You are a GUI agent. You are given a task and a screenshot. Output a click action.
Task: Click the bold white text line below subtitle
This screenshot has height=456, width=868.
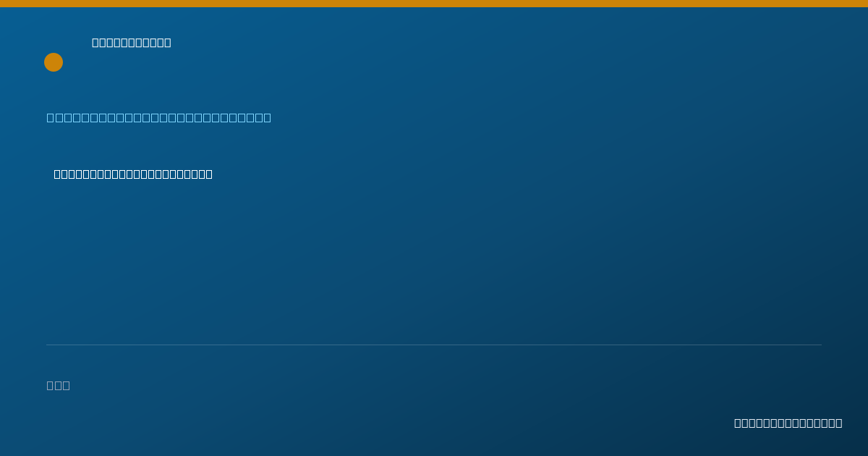[x=133, y=174]
